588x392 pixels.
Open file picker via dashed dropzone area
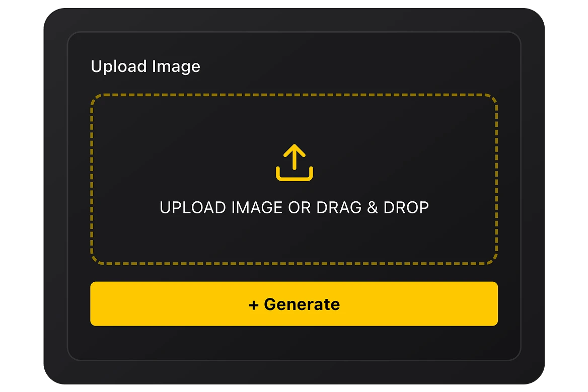click(294, 179)
